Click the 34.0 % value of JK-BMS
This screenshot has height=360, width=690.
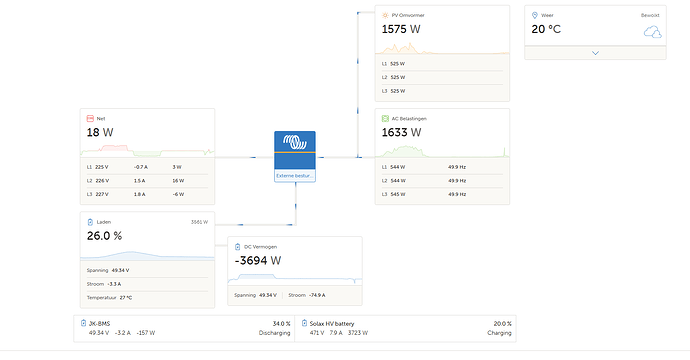tap(282, 323)
